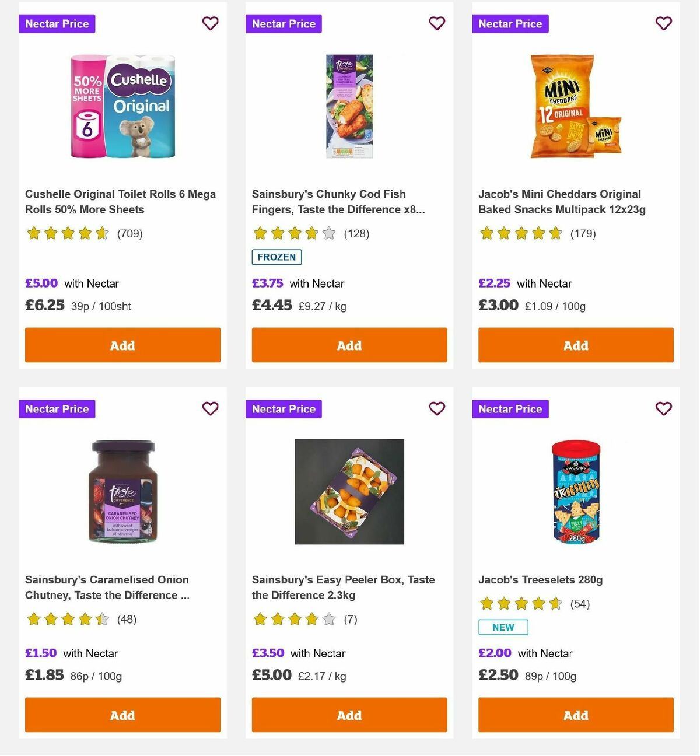Add the Easy Peeler Box to basket

349,715
